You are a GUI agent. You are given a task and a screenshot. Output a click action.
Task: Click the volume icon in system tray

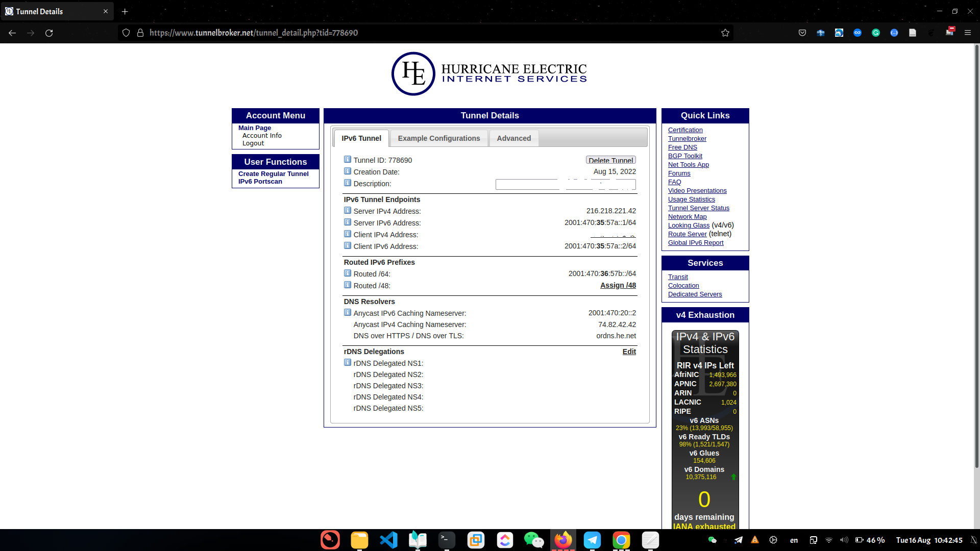[844, 540]
